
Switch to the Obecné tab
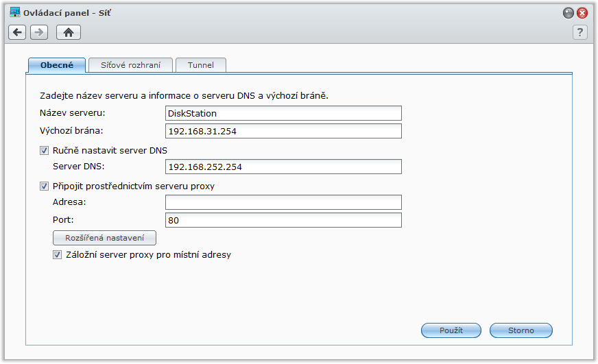pyautogui.click(x=57, y=65)
